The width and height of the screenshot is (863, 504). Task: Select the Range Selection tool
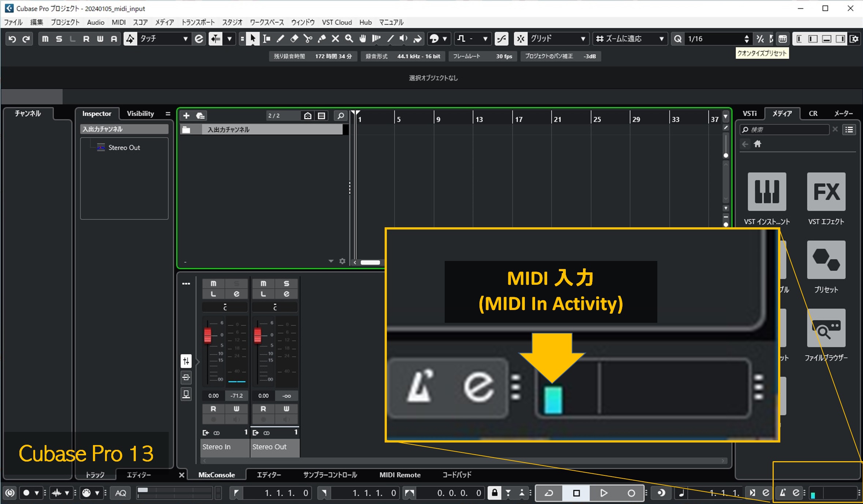click(266, 39)
